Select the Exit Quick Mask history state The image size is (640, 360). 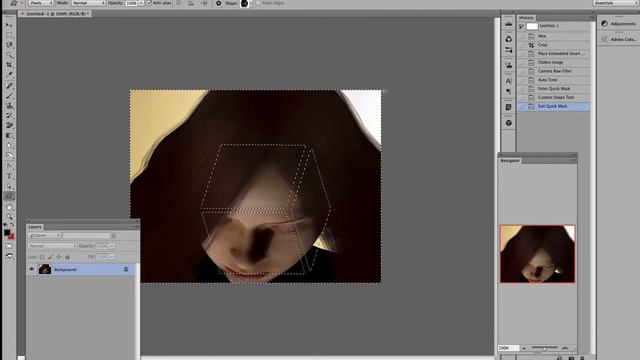[554, 106]
